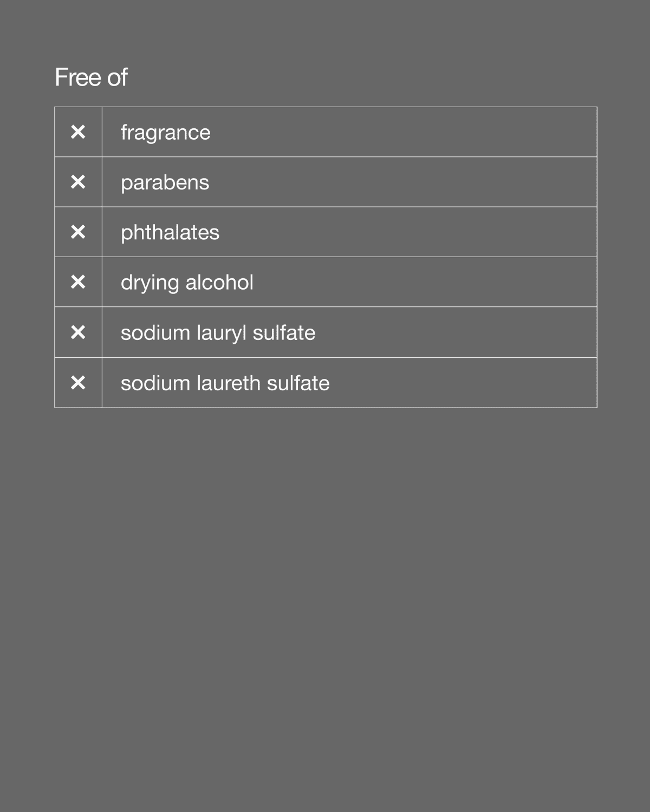650x812 pixels.
Task: Click the X icon beside sodium laureth sulfate
Action: pyautogui.click(x=78, y=383)
